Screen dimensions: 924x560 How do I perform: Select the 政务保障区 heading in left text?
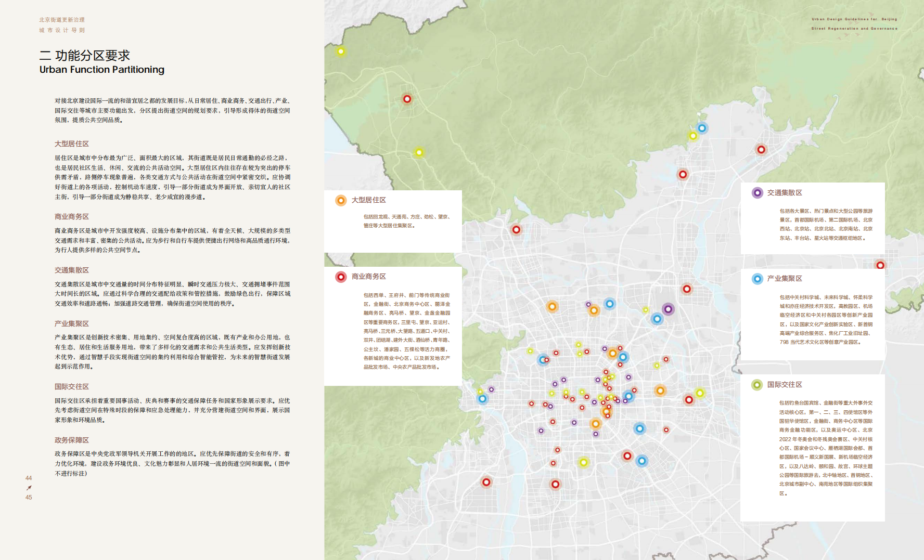(x=72, y=440)
